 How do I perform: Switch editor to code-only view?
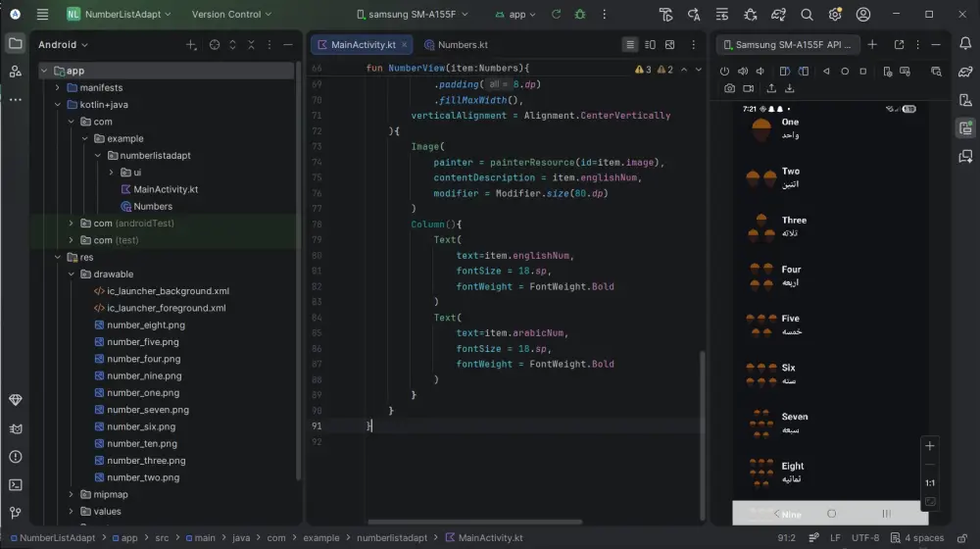pos(630,44)
